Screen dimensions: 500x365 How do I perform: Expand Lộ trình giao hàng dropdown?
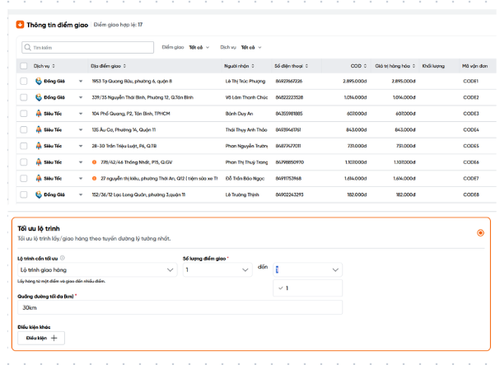tap(97, 270)
